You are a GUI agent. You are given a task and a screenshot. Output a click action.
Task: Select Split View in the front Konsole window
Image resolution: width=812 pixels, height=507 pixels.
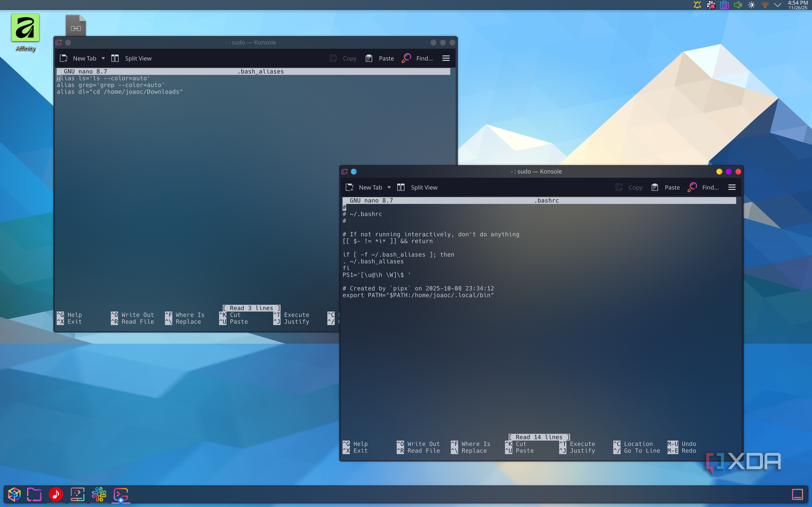click(418, 187)
